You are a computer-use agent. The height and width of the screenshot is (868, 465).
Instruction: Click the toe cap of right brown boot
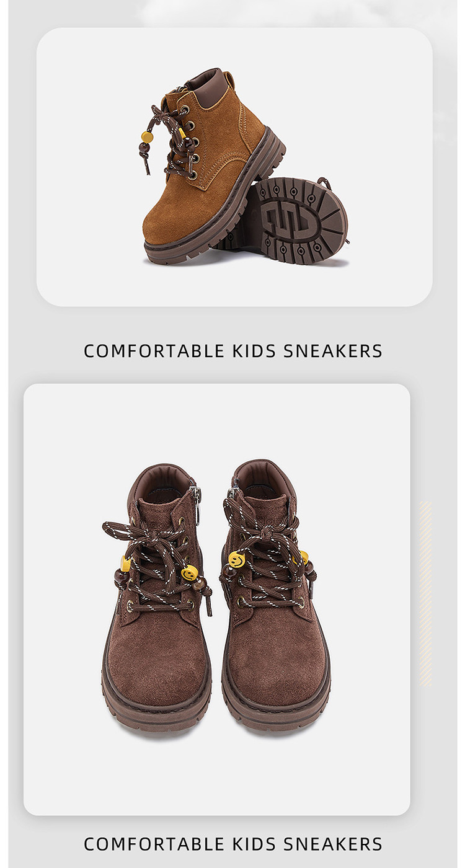pyautogui.click(x=277, y=670)
